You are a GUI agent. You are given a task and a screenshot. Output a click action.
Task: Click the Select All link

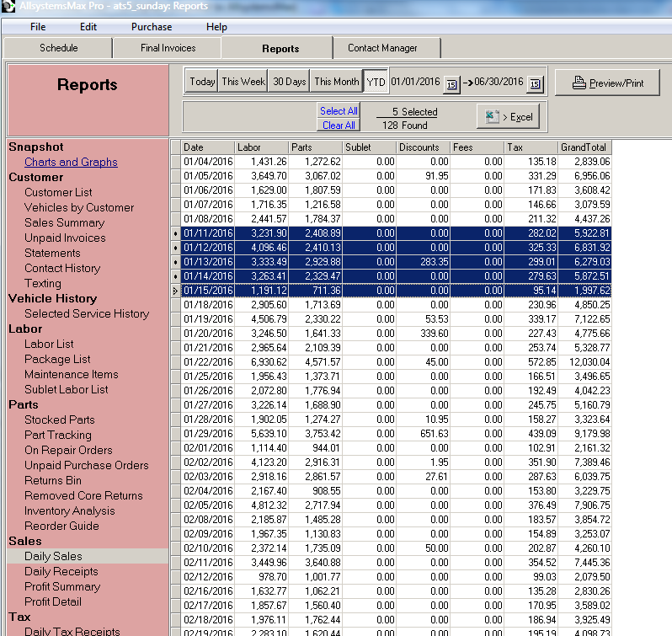(x=339, y=111)
